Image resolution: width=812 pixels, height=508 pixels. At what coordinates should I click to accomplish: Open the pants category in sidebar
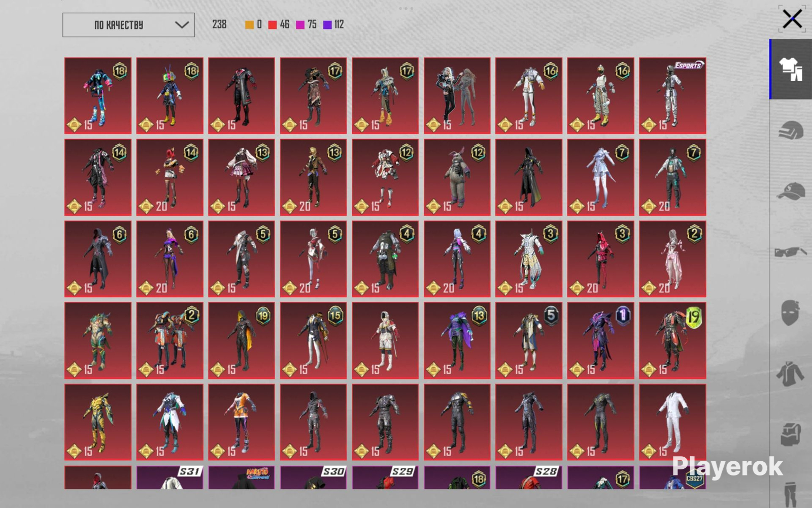point(791,494)
